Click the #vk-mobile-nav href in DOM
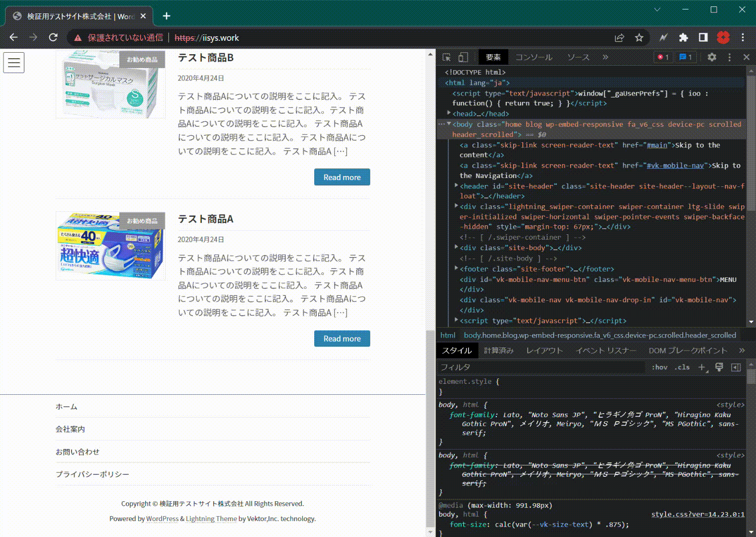The width and height of the screenshot is (756, 537). coord(675,166)
